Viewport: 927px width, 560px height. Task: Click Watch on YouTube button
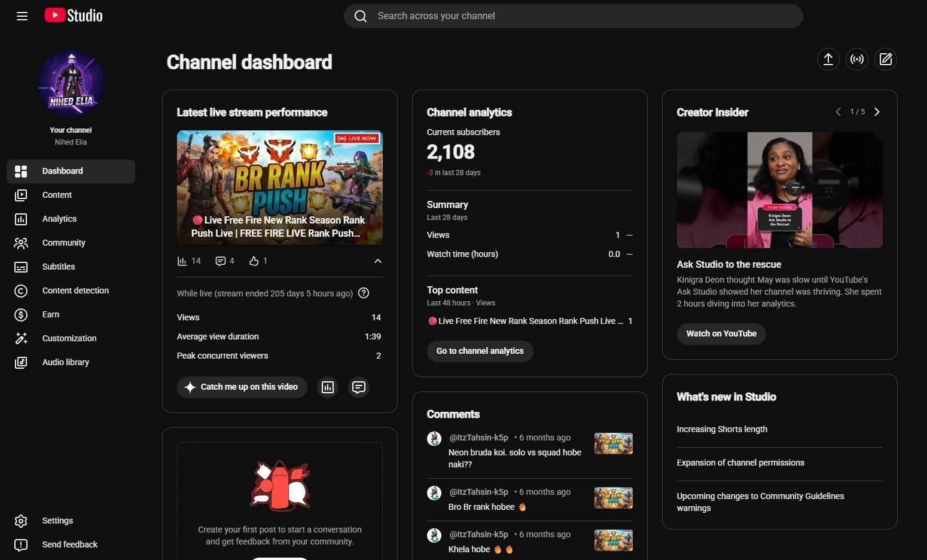[721, 333]
